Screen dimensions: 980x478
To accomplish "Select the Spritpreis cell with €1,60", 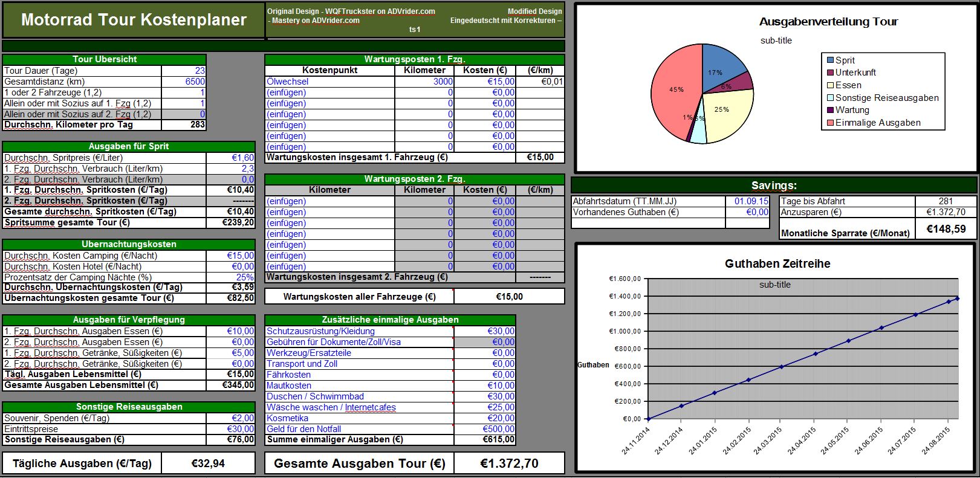I will click(x=230, y=158).
